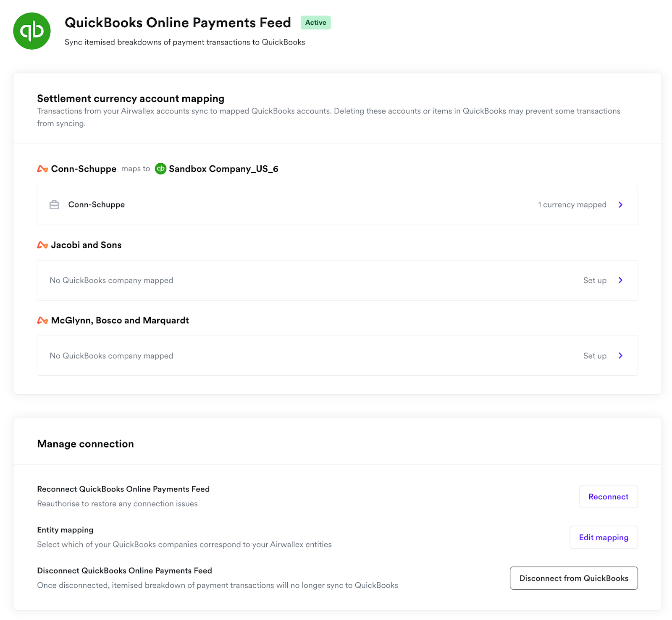Image resolution: width=672 pixels, height=620 pixels.
Task: Click Airwallex icon beside McGlynn, Bosco and Marquardt
Action: point(42,321)
